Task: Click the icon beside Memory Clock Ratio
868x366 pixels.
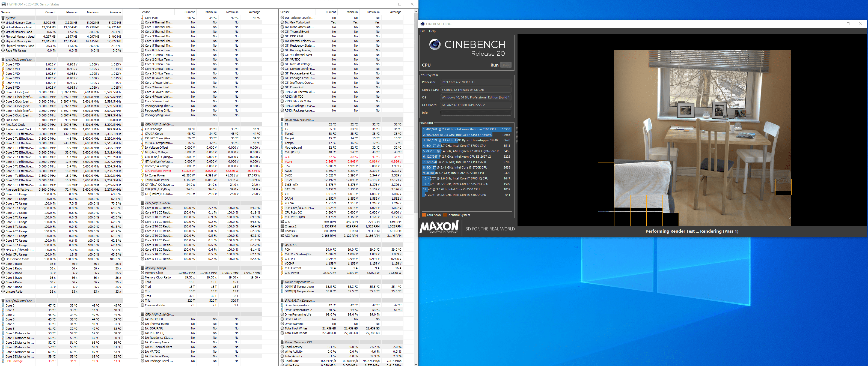Action: pyautogui.click(x=142, y=277)
